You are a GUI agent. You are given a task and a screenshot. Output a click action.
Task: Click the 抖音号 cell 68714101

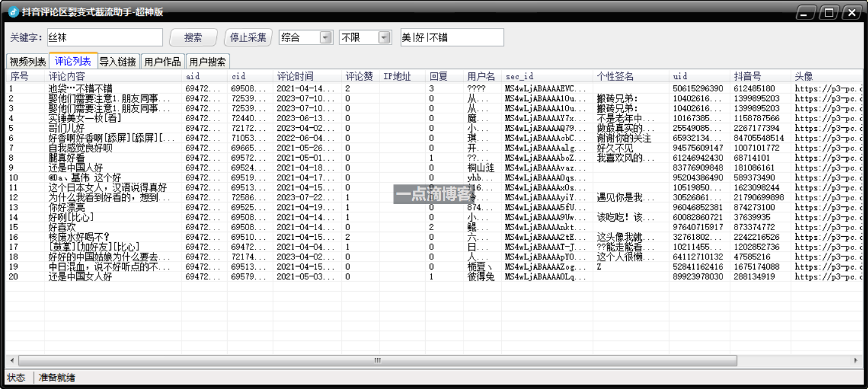tap(752, 158)
